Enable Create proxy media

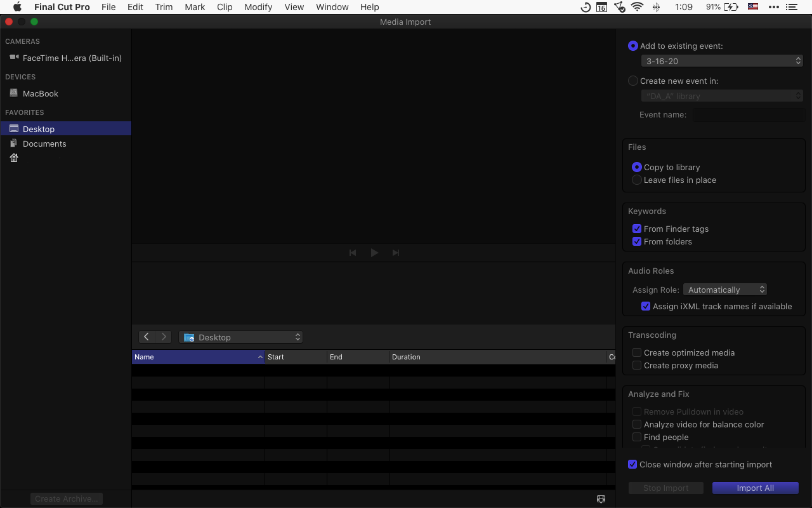(637, 365)
